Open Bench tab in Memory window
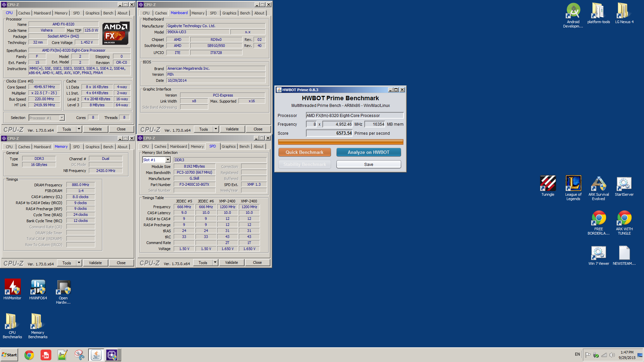This screenshot has height=362, width=644. pos(108,147)
